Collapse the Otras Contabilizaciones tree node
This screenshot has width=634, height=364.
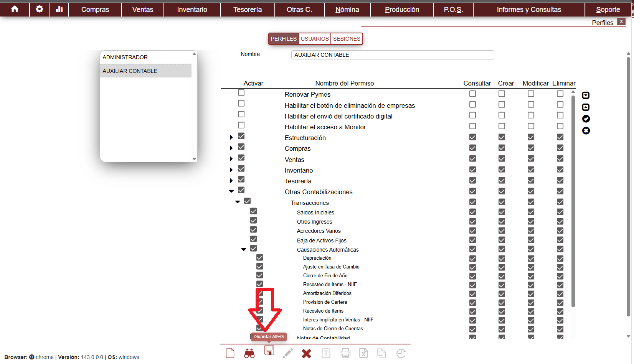(x=231, y=191)
